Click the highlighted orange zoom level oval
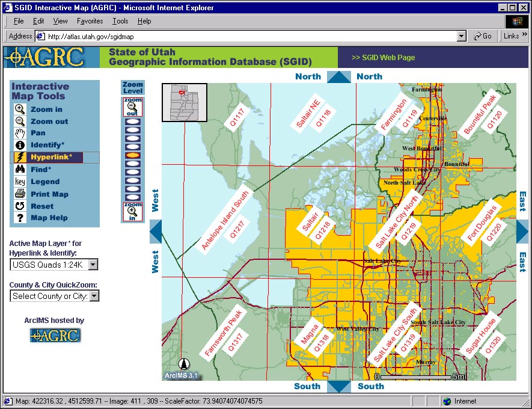This screenshot has height=409, width=532. tap(133, 155)
